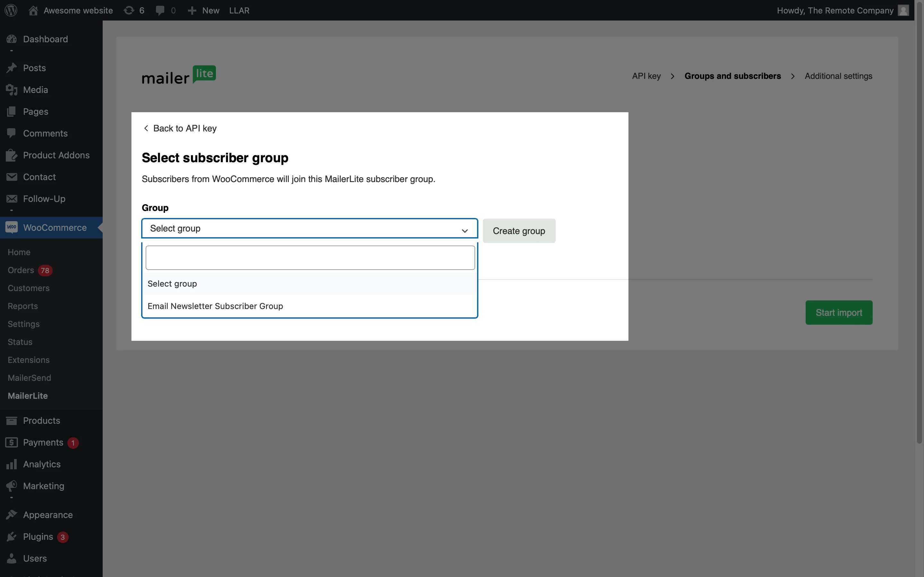Click the group search input field

[x=310, y=258]
